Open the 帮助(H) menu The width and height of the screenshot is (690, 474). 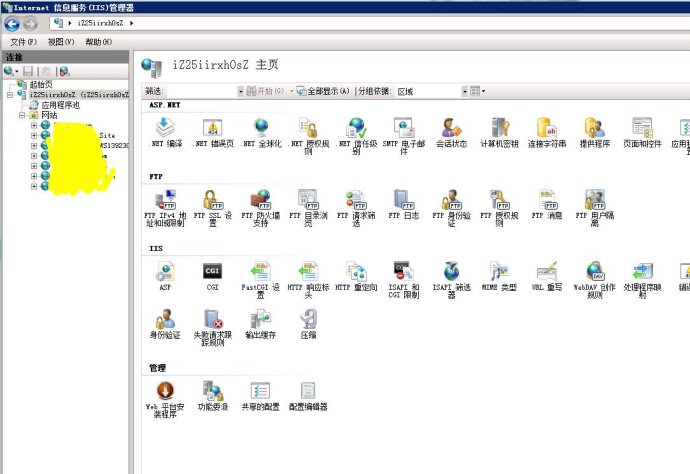98,42
